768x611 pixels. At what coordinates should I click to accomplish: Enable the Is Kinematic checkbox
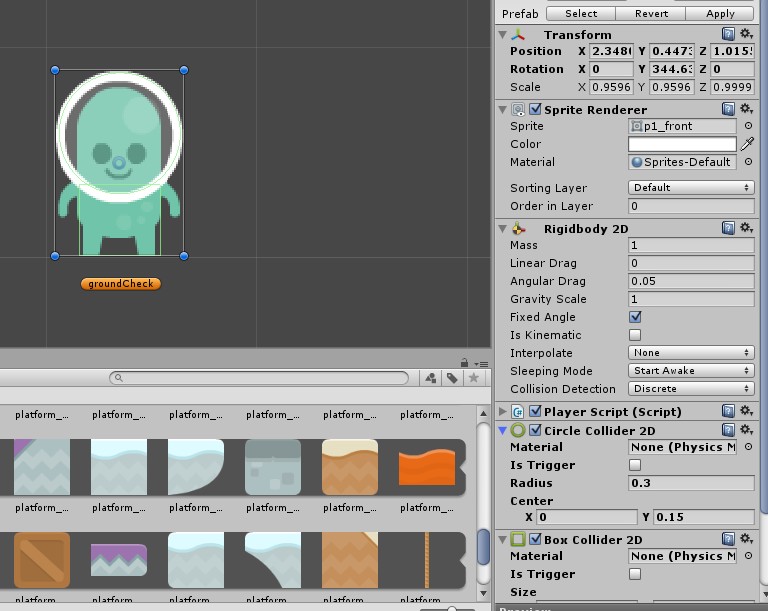coord(635,335)
